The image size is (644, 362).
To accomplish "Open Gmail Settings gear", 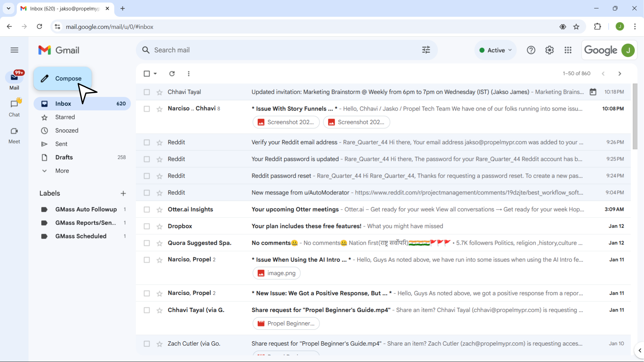I will point(549,50).
